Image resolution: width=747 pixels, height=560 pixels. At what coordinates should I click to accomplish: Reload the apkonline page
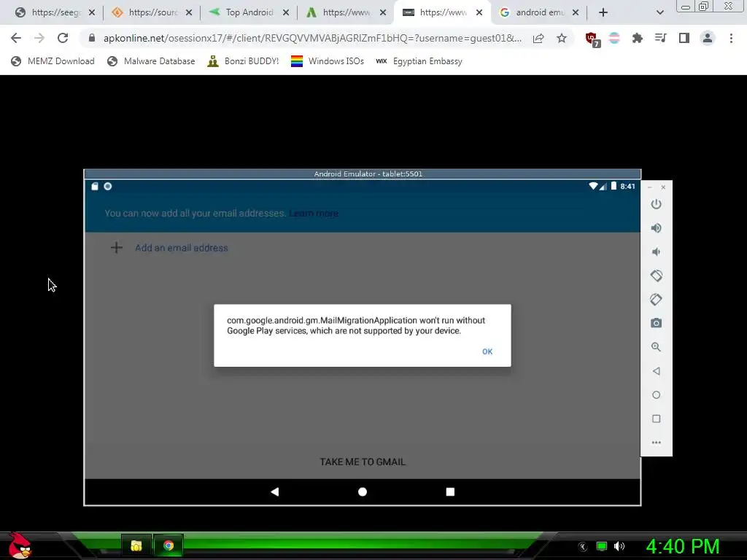[x=63, y=38]
